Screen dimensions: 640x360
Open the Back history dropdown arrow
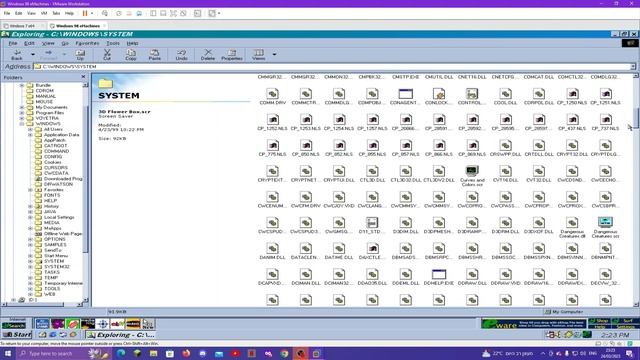(x=33, y=54)
